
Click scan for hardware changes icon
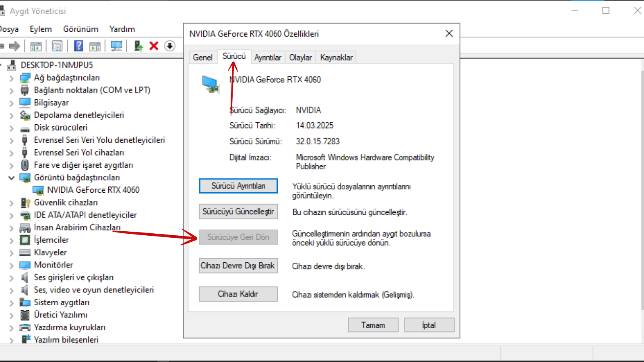116,46
